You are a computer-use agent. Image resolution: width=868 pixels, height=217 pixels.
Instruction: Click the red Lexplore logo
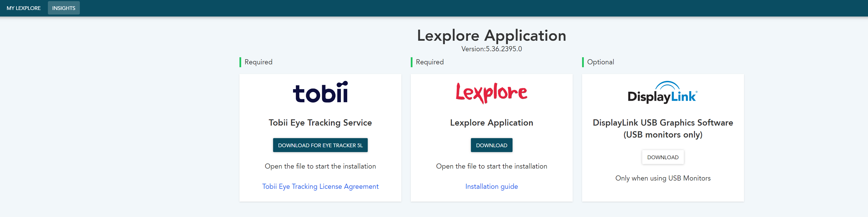click(x=492, y=93)
